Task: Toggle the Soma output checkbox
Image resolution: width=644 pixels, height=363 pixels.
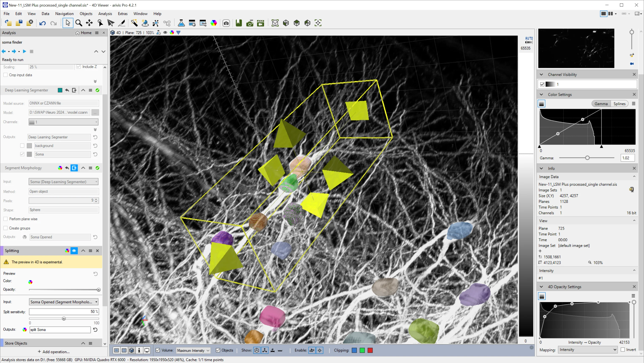Action: 22,154
